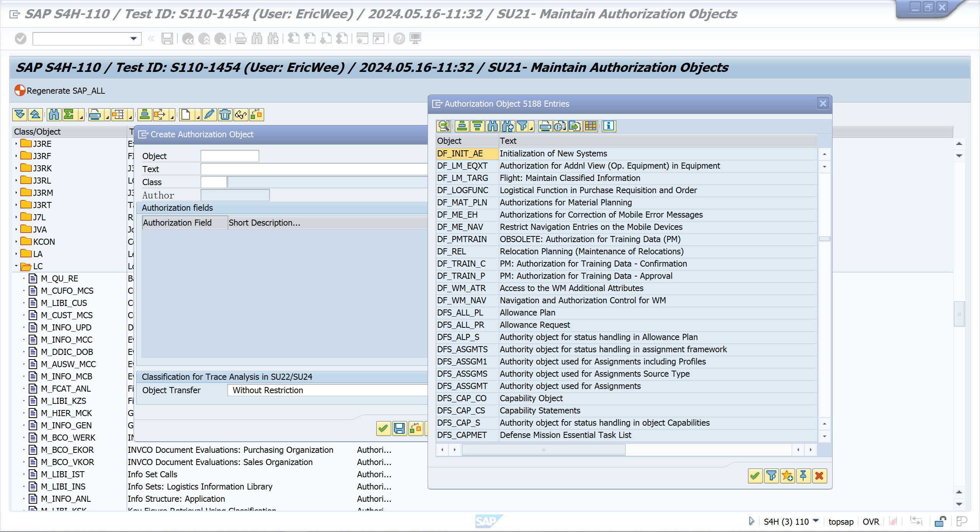Open the command field dropdown arrow

click(133, 39)
